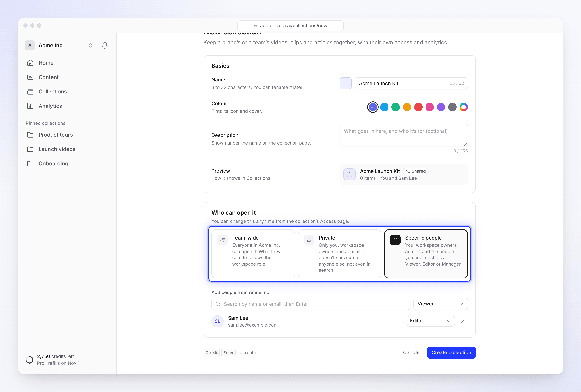Viewport: 581px width, 392px height.
Task: Click the Enter key hint
Action: point(228,353)
